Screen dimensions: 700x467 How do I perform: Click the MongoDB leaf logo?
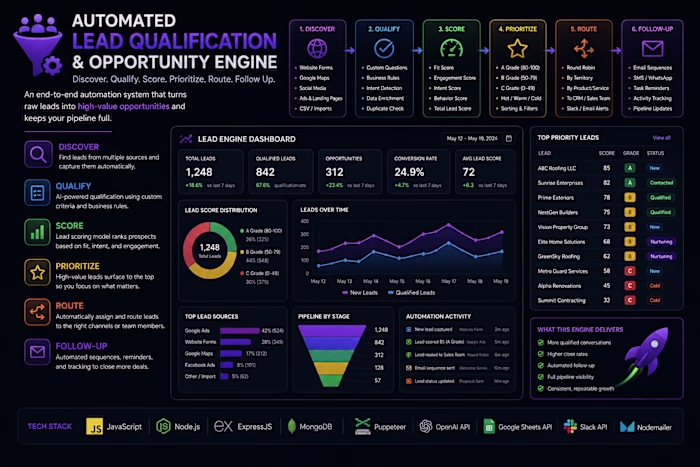click(292, 426)
